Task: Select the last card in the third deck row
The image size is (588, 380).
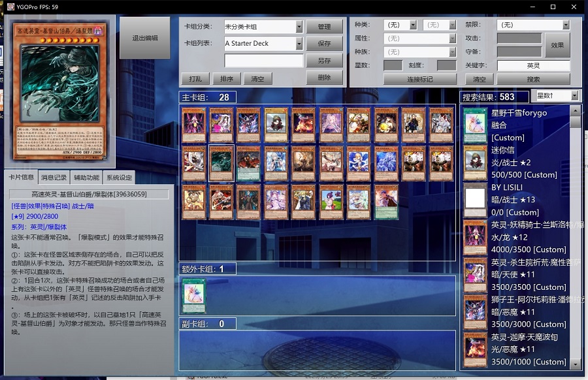Action: (386, 202)
